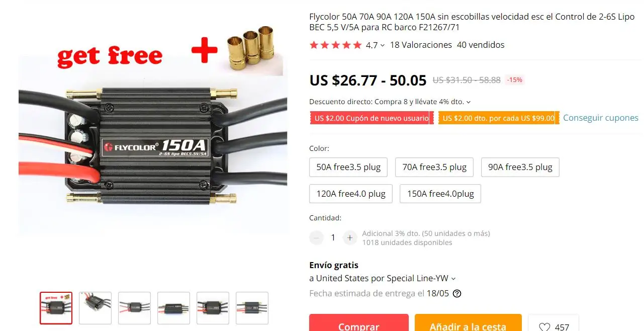Expand the Descuento directo discount details
Image resolution: width=644 pixels, height=331 pixels.
390,102
